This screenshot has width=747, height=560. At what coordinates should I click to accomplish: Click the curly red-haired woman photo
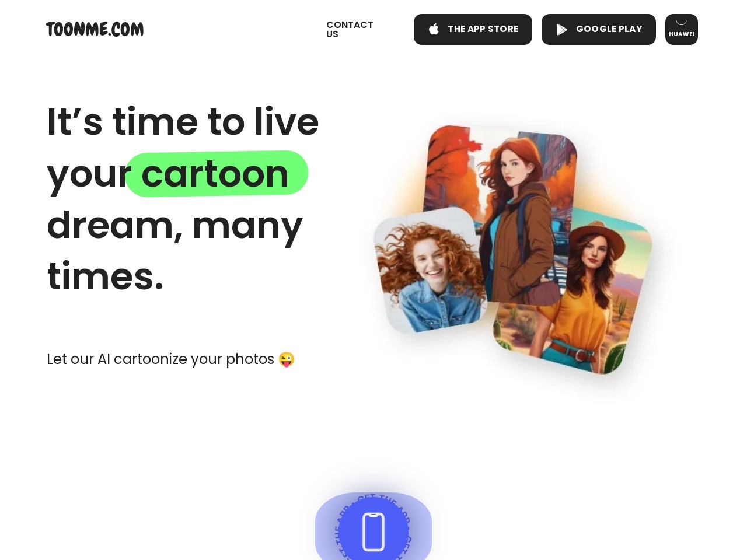pyautogui.click(x=431, y=271)
